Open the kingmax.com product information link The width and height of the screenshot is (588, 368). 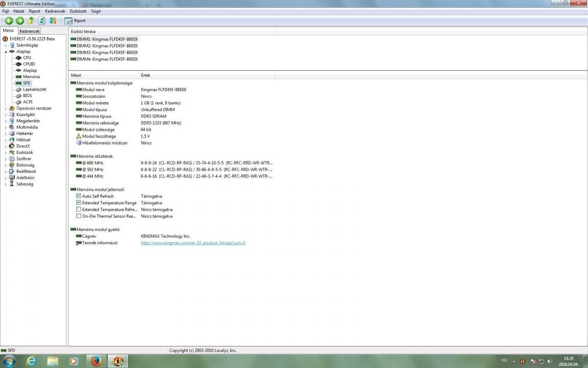[193, 243]
